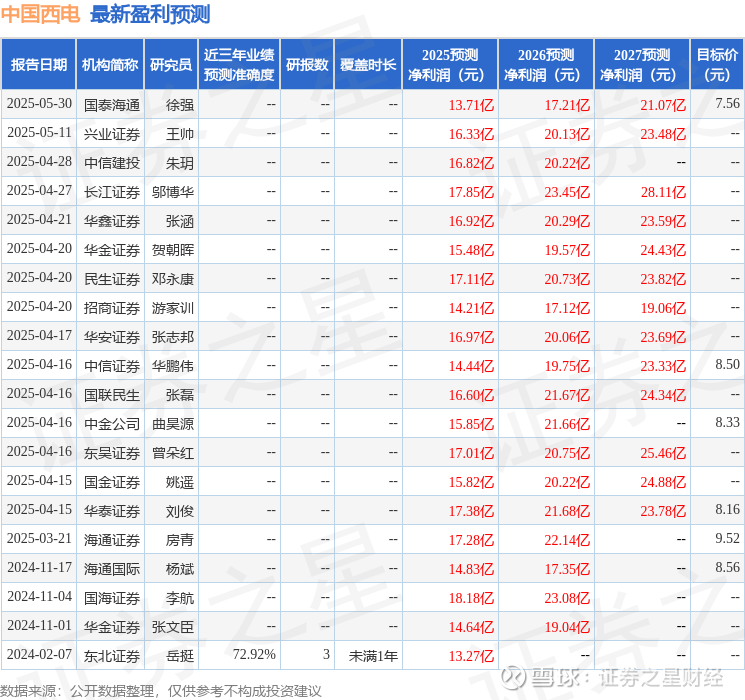Click the 中金公司 institution cell
Screen dimensions: 745x700
pos(112,424)
